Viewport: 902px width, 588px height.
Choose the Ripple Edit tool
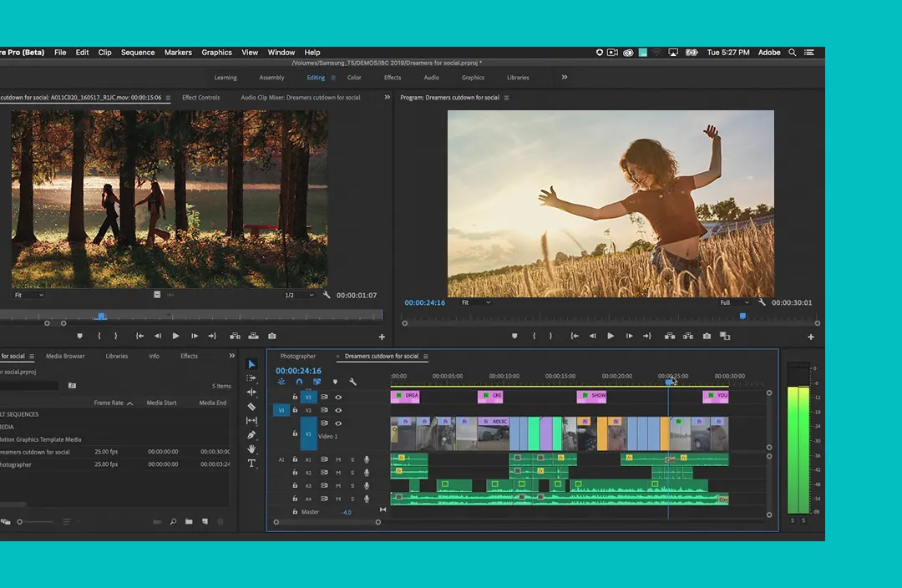tap(251, 393)
